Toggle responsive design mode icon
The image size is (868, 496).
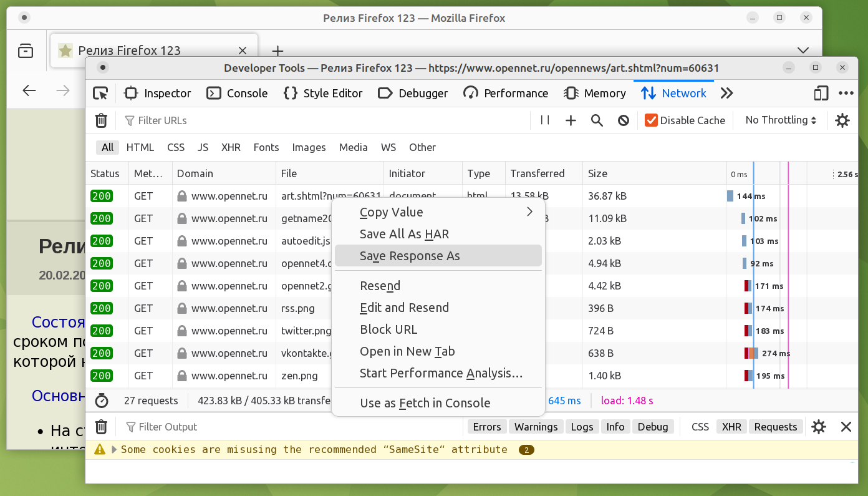[821, 94]
